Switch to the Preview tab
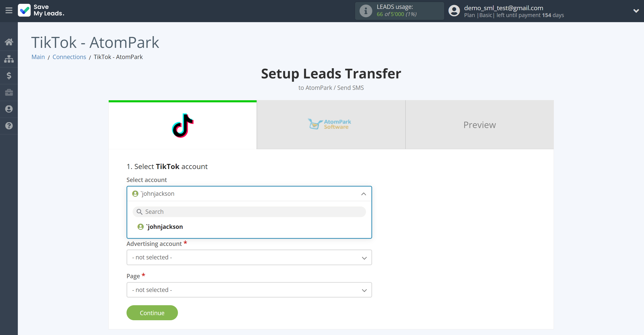Screen dimensions: 644x335 [480, 125]
